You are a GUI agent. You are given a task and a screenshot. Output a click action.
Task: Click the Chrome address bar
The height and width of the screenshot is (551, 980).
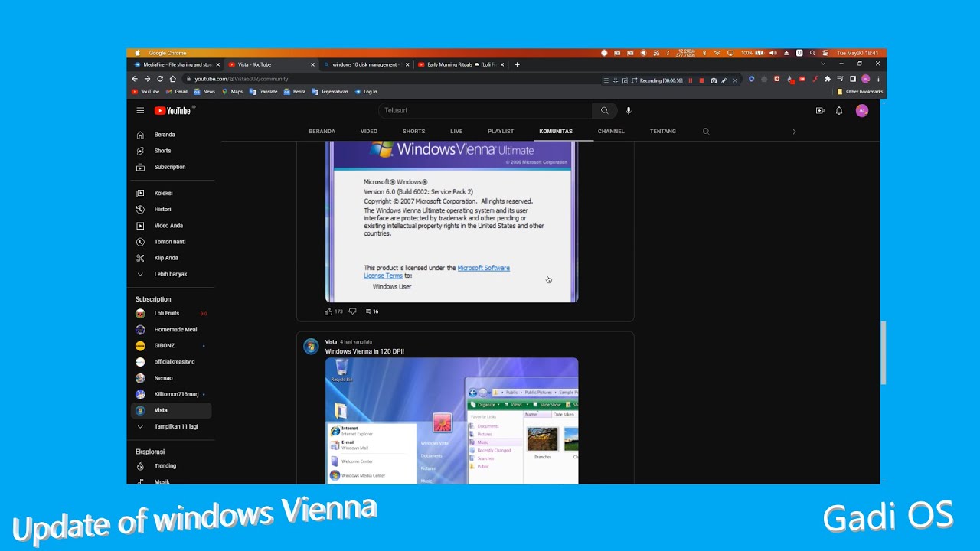pos(390,79)
